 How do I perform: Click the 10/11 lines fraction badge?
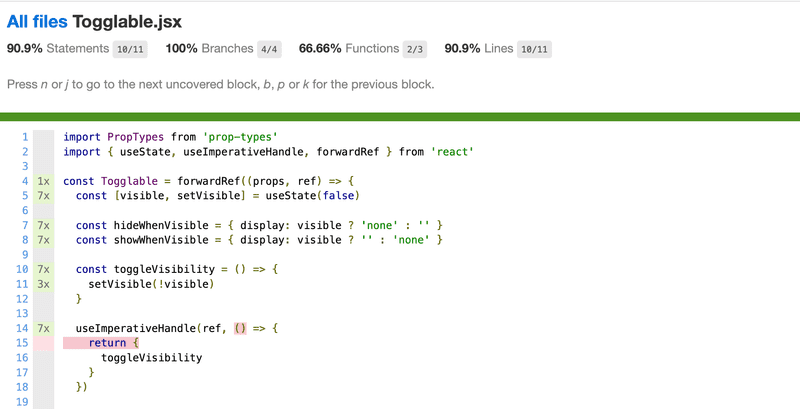534,49
